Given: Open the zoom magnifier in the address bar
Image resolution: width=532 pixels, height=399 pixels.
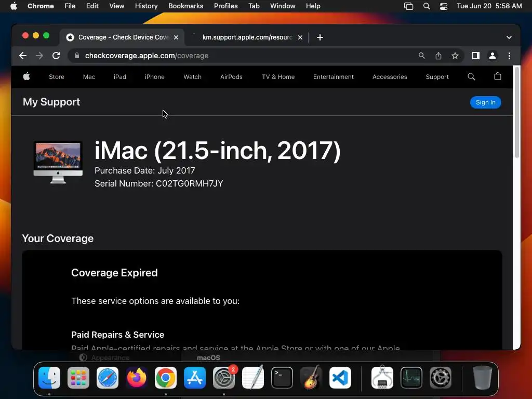Looking at the screenshot, I should [x=421, y=56].
